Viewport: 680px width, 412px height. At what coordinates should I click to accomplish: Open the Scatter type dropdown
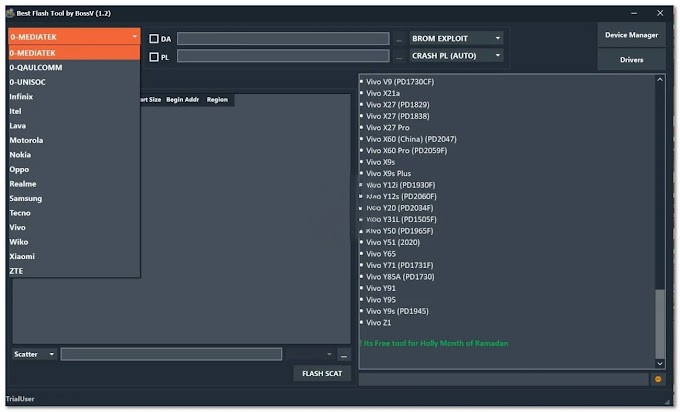click(x=34, y=355)
